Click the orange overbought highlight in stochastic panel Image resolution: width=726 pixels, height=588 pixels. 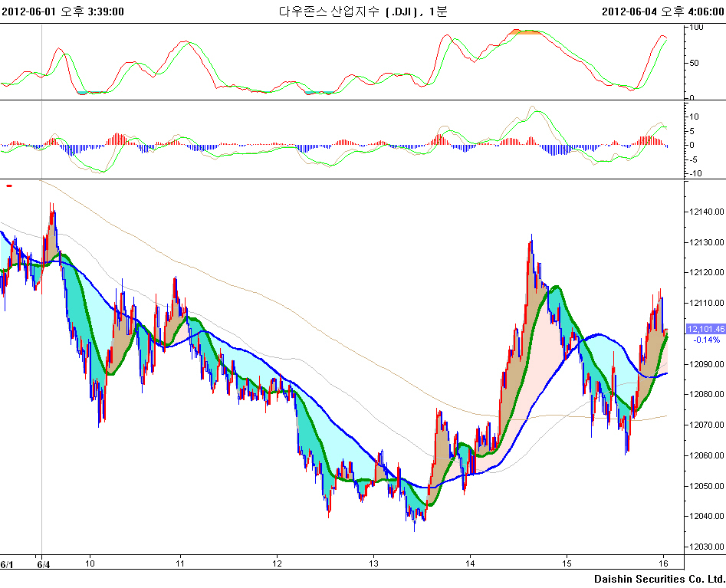tap(526, 32)
